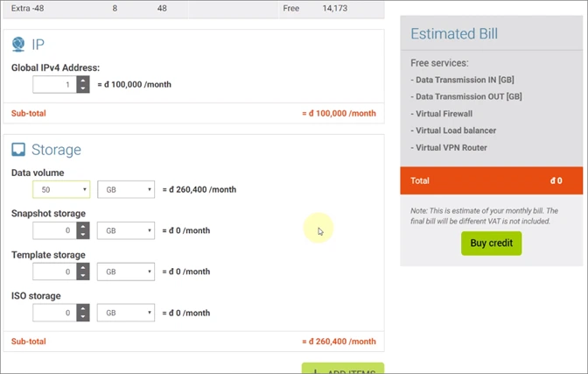Click the Buy credit button
Viewport: 588px width, 374px height.
tap(491, 243)
